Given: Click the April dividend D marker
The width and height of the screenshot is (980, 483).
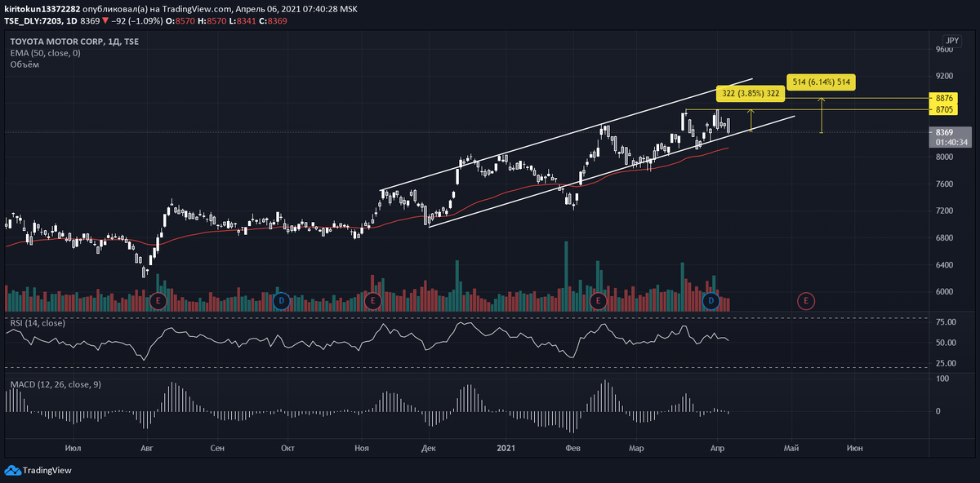Looking at the screenshot, I should click(x=710, y=301).
